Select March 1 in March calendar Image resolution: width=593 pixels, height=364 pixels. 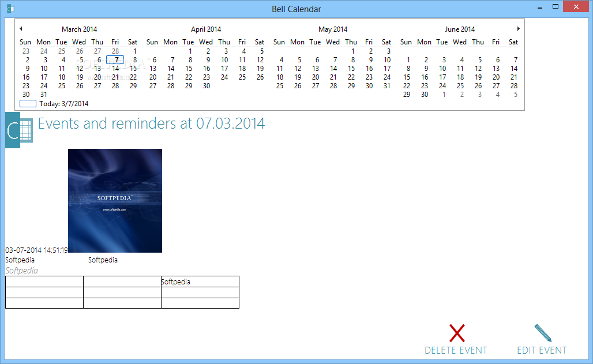click(134, 51)
